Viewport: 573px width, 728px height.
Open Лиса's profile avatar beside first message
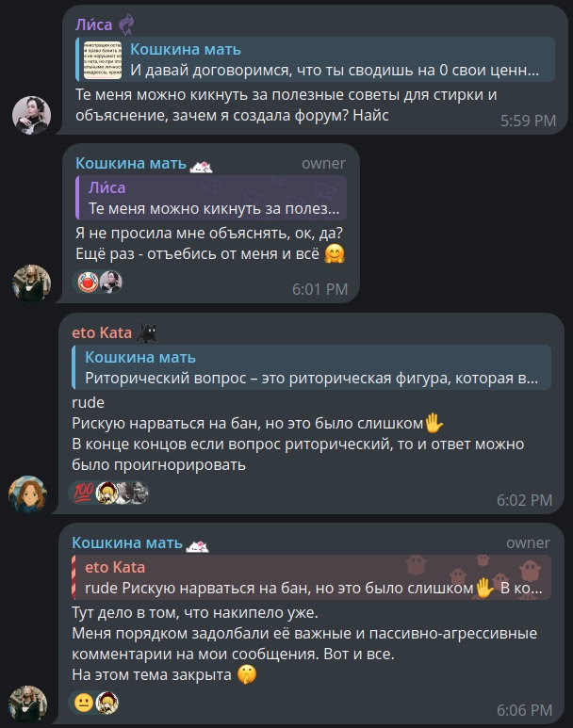tap(31, 115)
